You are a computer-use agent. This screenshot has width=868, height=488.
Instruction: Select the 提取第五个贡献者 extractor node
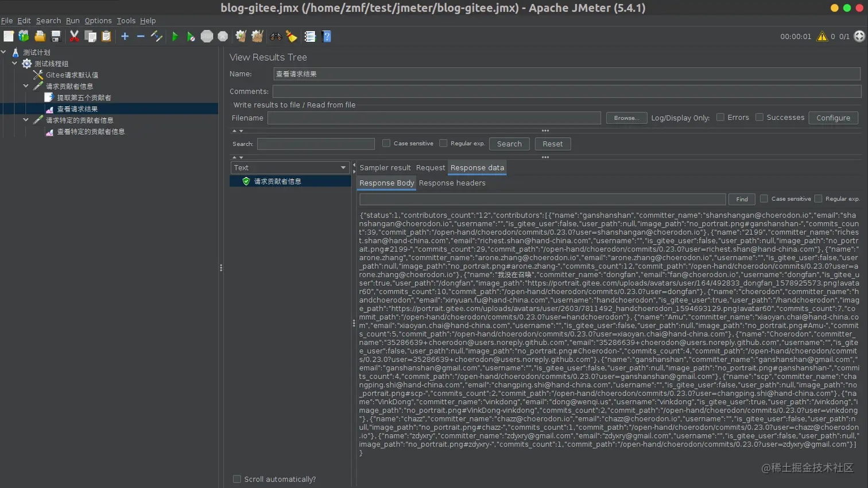pyautogui.click(x=84, y=98)
